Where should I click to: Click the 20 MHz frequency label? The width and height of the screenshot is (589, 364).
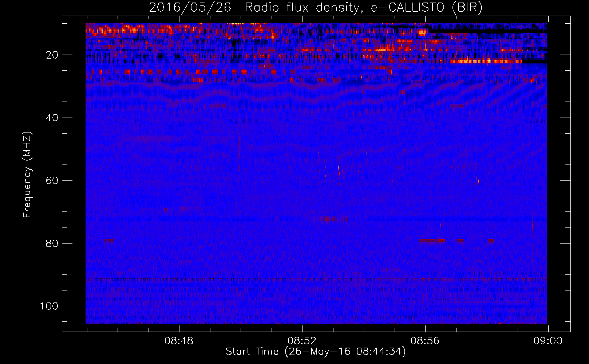tap(52, 55)
